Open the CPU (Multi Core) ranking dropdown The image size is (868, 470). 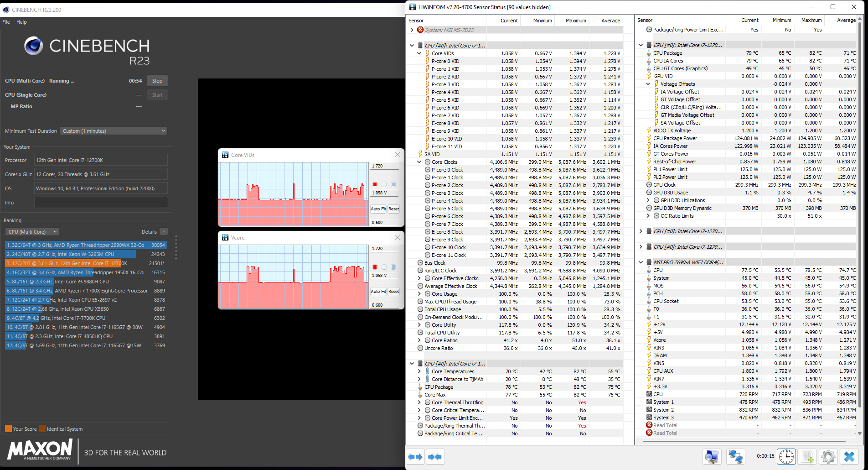[32, 232]
